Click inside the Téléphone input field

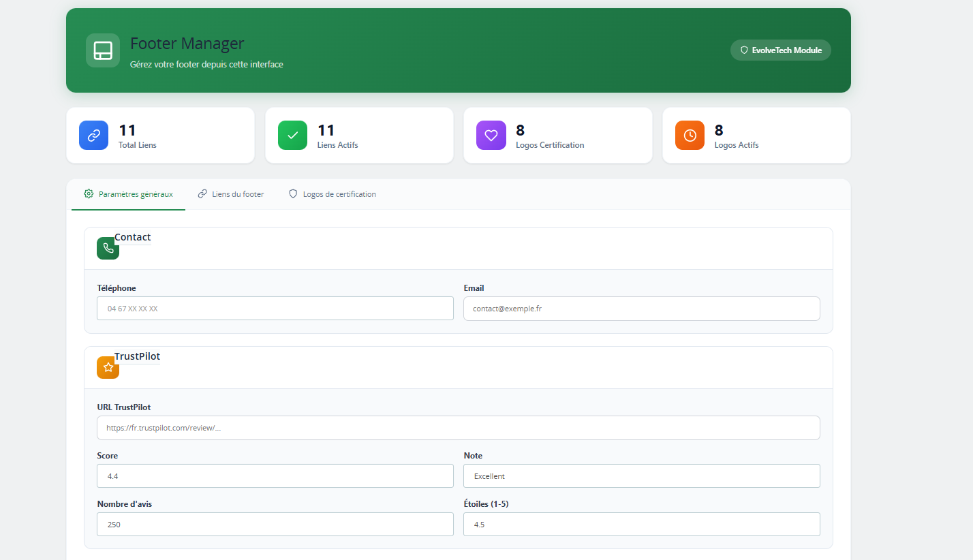coord(275,308)
